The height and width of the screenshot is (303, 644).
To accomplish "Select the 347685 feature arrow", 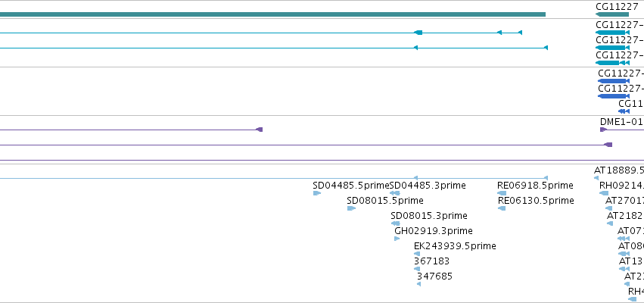I will pos(418,284).
